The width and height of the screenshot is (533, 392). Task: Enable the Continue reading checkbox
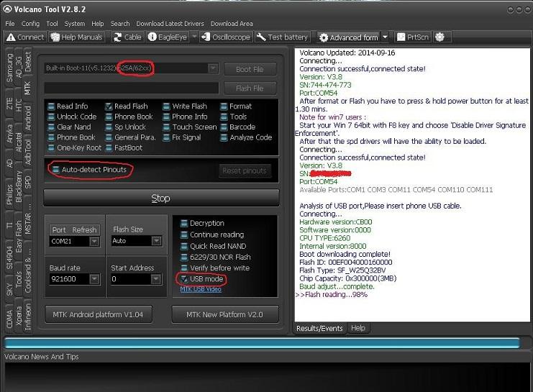(184, 234)
